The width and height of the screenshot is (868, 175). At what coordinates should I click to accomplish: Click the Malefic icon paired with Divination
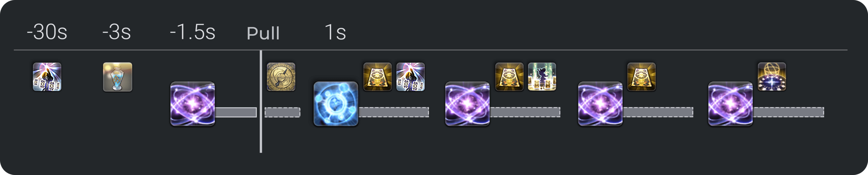731,104
